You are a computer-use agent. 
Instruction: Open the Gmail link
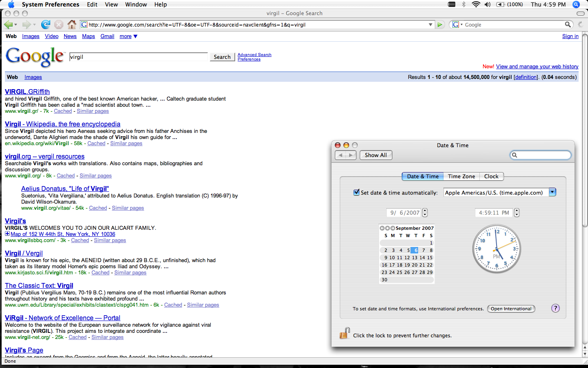click(107, 36)
